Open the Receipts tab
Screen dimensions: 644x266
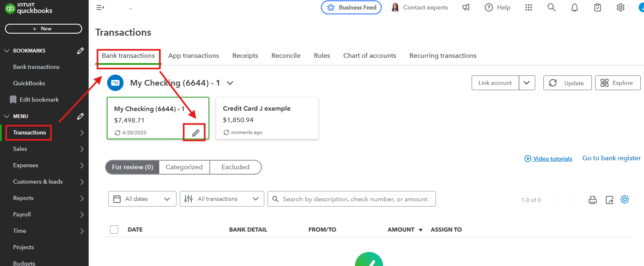(x=245, y=56)
